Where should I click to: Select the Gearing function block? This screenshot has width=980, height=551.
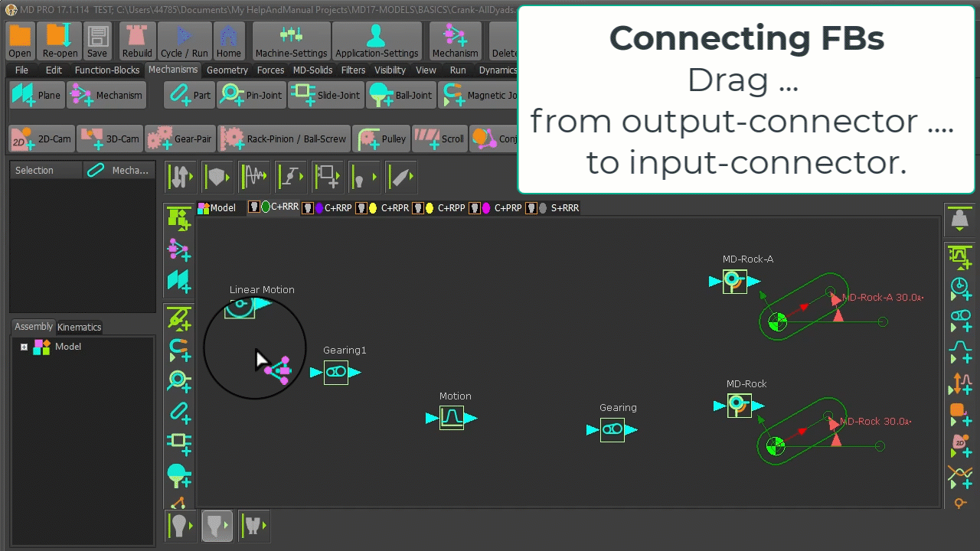[612, 429]
